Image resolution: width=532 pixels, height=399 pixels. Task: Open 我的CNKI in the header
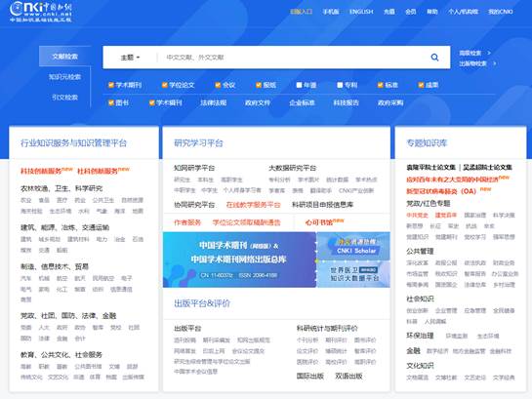click(501, 12)
